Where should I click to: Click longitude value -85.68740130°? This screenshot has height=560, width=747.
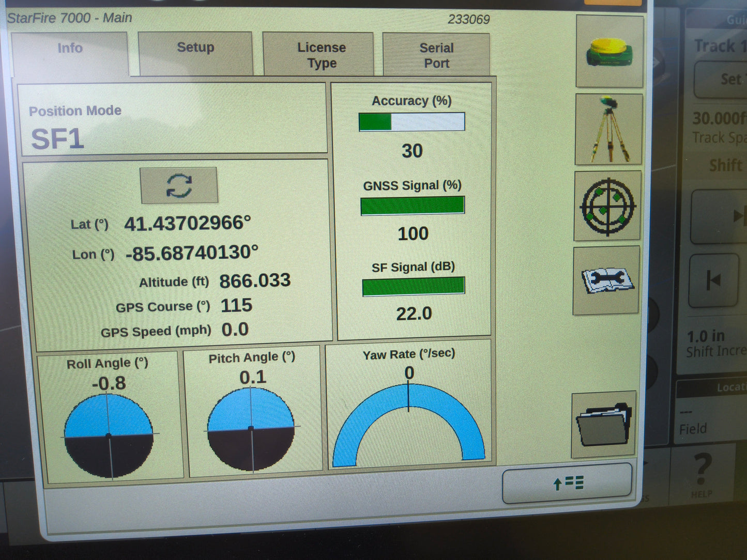click(x=192, y=253)
